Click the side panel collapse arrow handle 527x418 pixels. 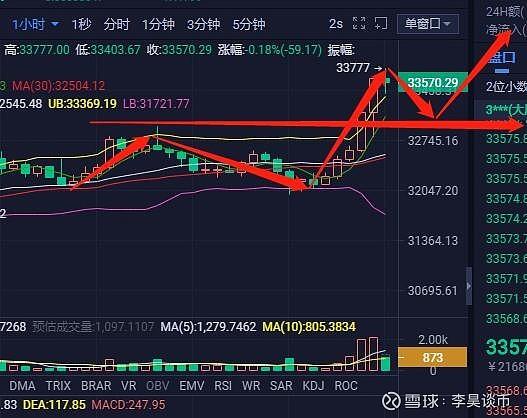click(469, 286)
